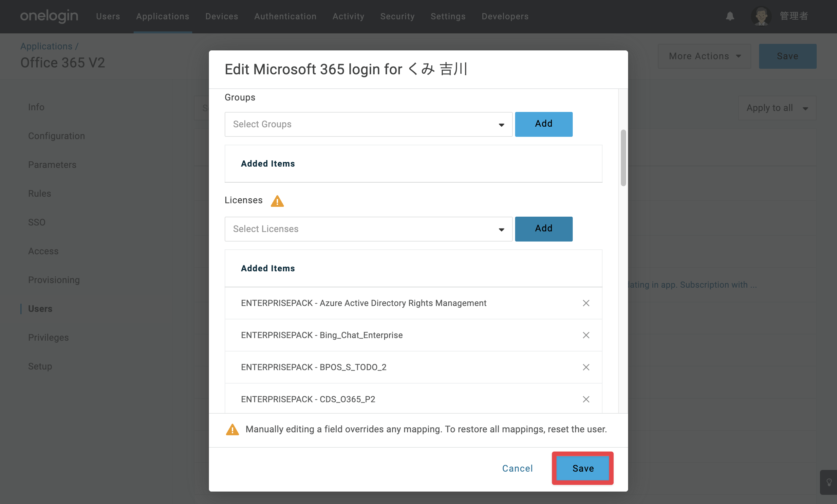Select the Users tab in sidebar

click(40, 309)
